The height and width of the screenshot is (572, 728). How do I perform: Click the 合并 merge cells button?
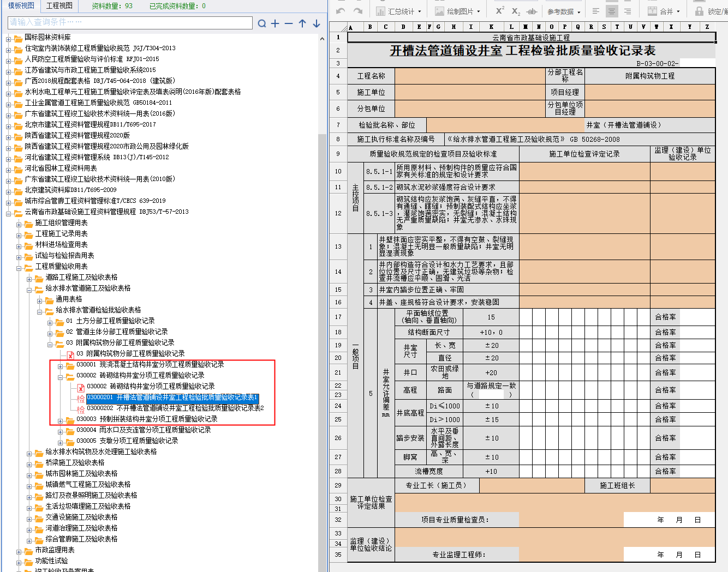point(664,11)
